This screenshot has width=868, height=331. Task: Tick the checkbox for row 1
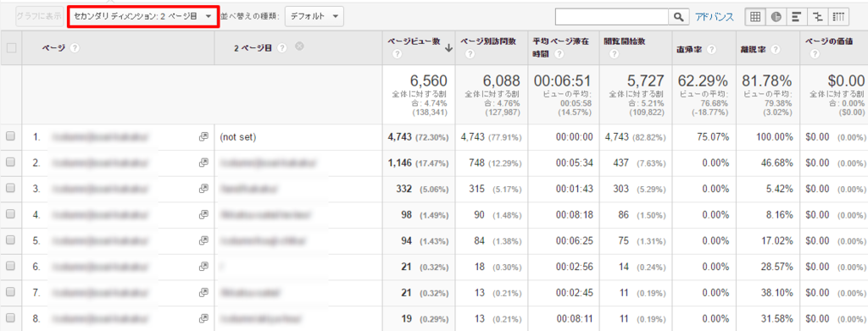tap(10, 136)
